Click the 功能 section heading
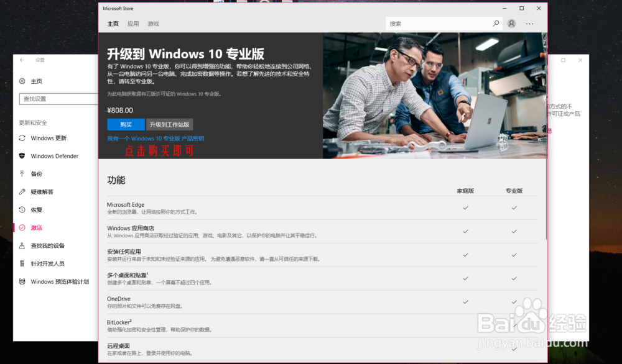 tap(116, 180)
